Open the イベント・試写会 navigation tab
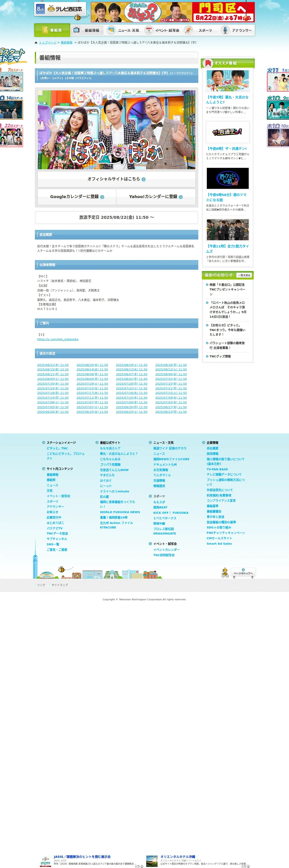This screenshot has width=289, height=868. tap(163, 30)
